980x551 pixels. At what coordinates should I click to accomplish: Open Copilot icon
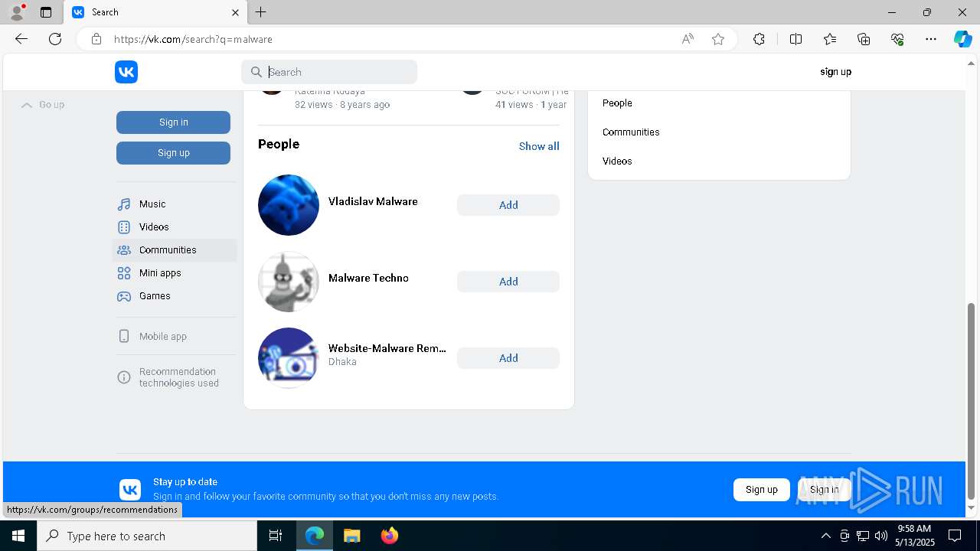click(x=963, y=39)
